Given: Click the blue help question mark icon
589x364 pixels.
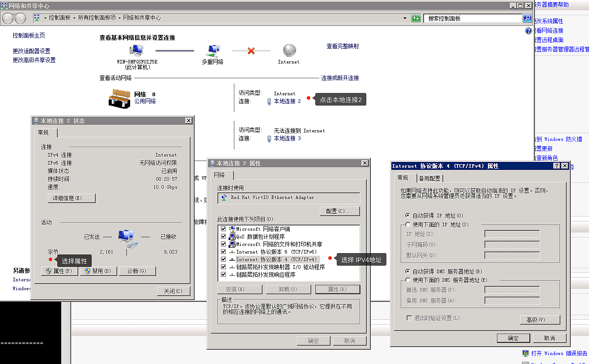Looking at the screenshot, I should pos(529,31).
